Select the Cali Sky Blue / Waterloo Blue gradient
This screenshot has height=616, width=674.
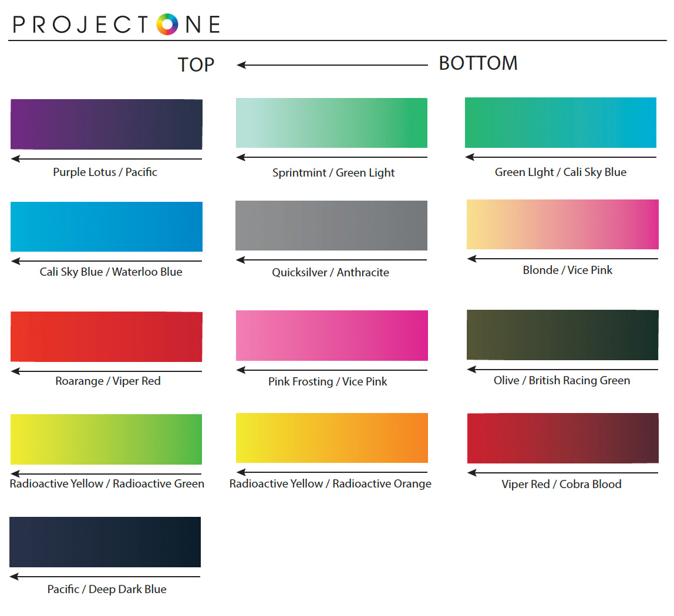106,226
